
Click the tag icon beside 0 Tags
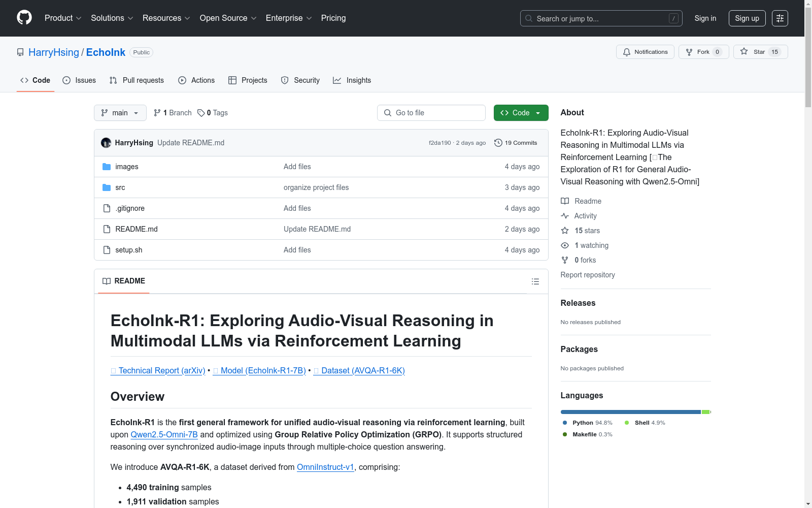(x=201, y=113)
